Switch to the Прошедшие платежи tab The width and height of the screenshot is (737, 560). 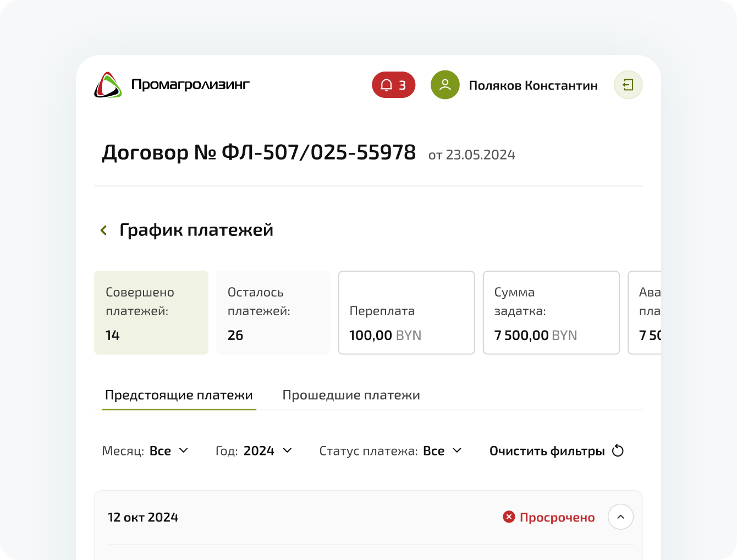(351, 395)
